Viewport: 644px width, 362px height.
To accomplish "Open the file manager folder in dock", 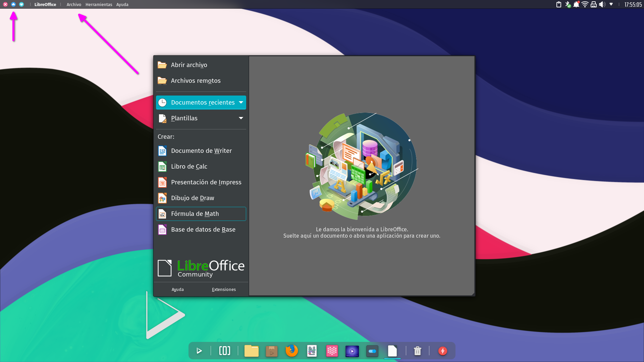I will tap(252, 351).
